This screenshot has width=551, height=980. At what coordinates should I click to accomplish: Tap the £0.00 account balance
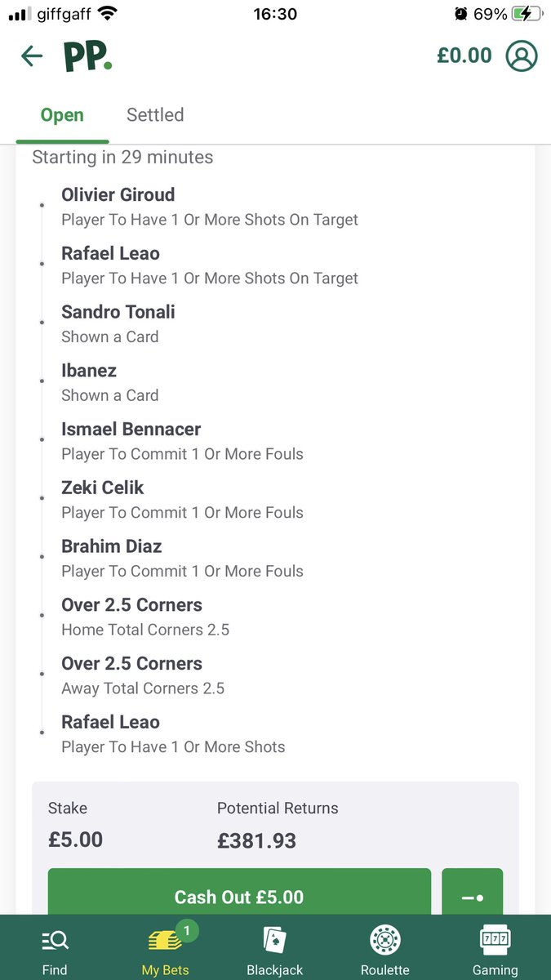coord(464,56)
